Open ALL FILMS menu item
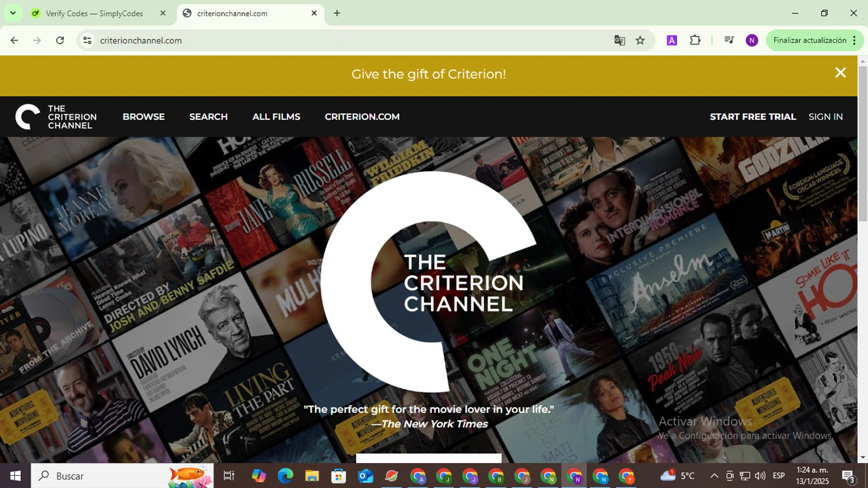Screen dimensions: 868x488 (276, 117)
